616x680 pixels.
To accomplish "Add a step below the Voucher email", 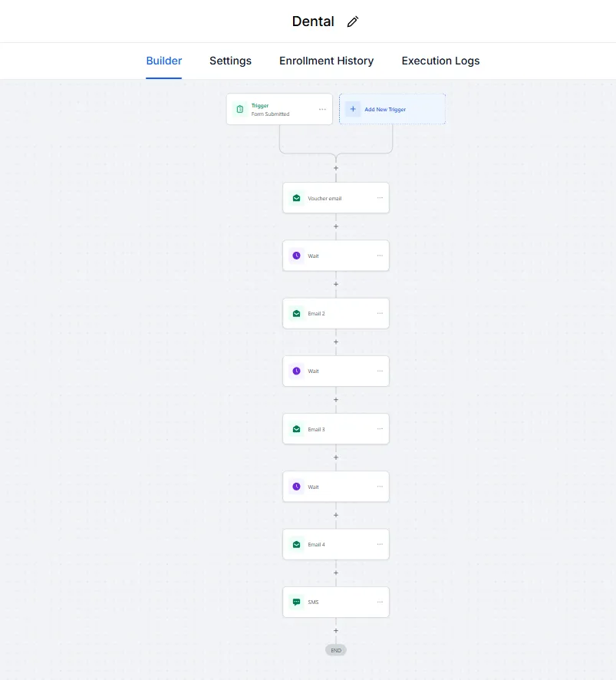I will coord(336,226).
